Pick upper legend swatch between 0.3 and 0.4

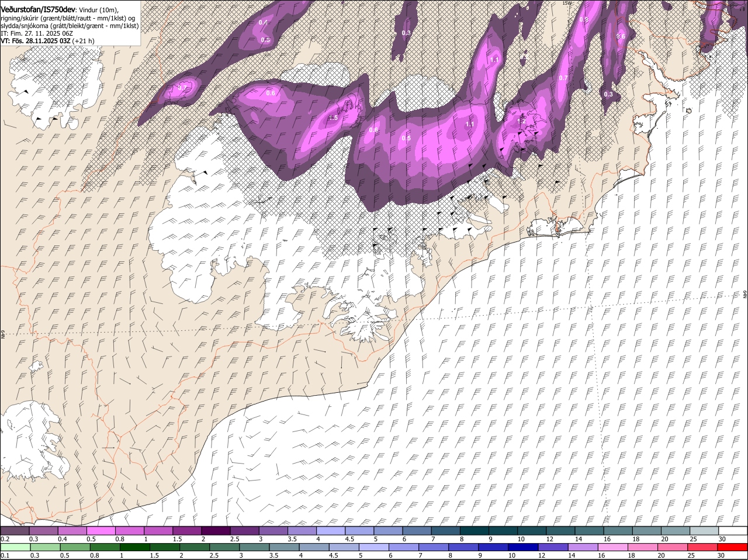[44, 531]
